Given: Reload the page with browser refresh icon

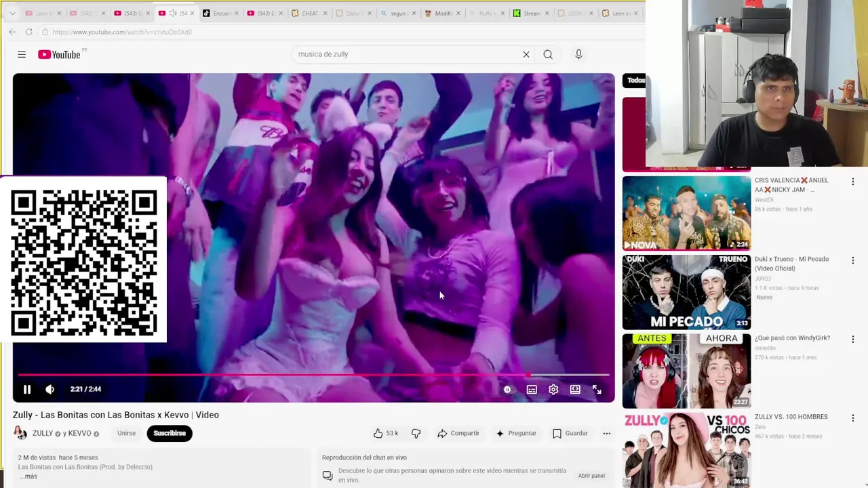Looking at the screenshot, I should (28, 32).
